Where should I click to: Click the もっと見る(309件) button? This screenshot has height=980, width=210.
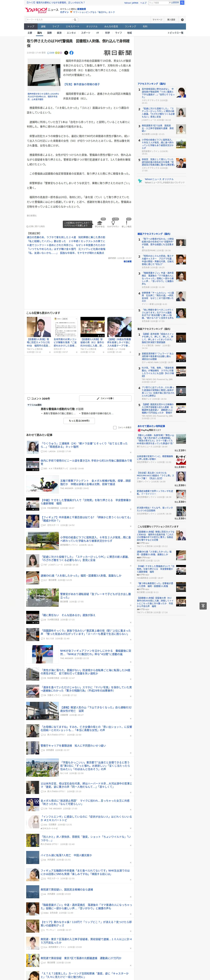point(79,421)
